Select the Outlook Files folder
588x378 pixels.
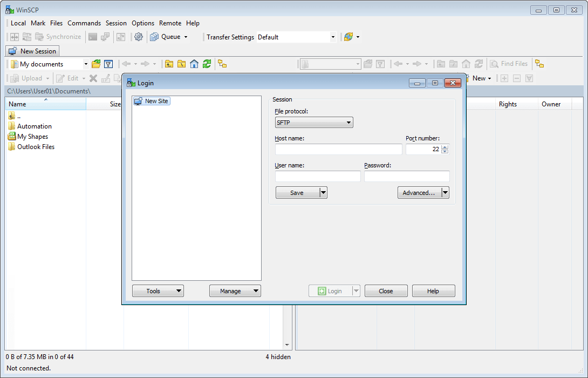click(x=31, y=146)
